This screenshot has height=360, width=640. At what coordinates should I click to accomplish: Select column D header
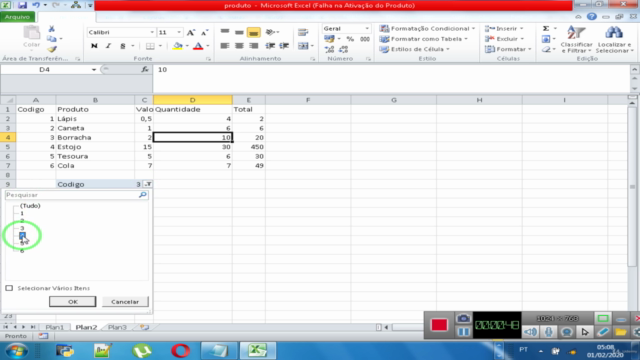(193, 100)
